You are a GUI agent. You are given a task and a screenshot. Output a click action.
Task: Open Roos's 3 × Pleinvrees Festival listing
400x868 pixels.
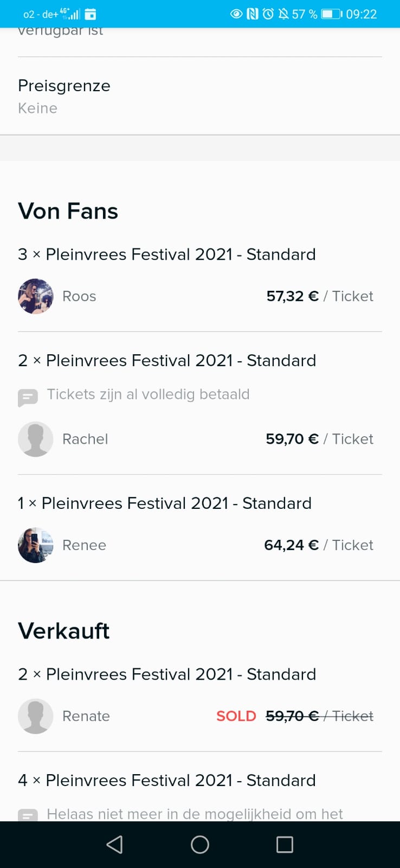[x=167, y=254]
